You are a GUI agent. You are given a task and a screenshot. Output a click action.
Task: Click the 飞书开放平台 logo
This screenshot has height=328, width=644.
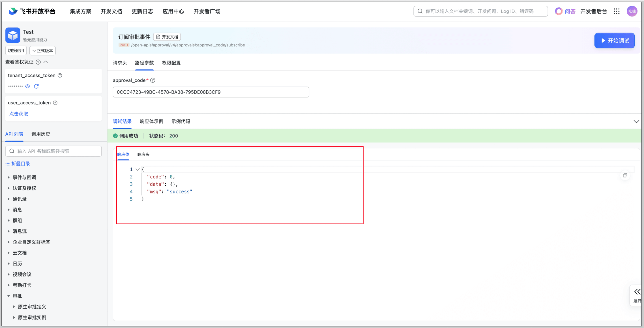[x=32, y=11]
